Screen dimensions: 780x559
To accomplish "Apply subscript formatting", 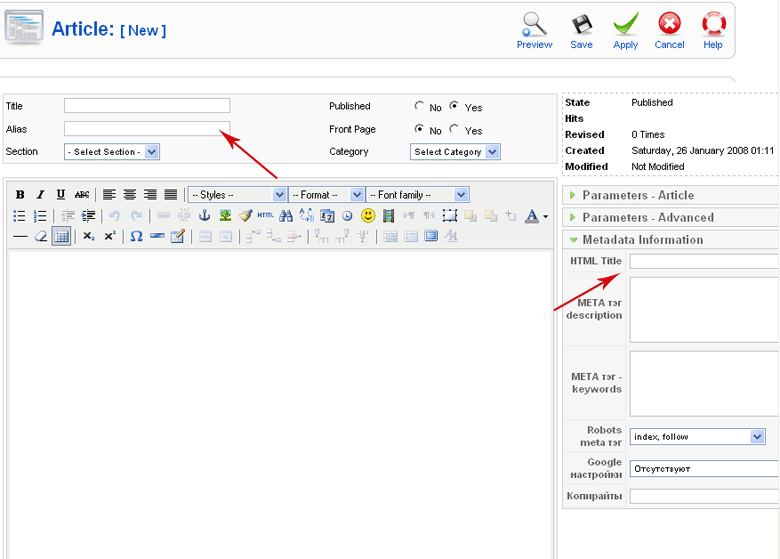I will [x=89, y=237].
